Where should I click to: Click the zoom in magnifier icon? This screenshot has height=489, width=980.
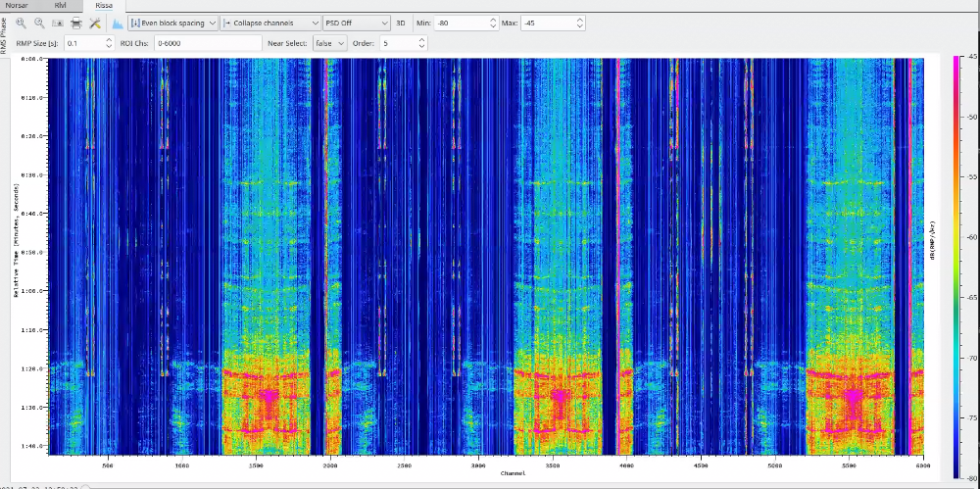coord(21,23)
